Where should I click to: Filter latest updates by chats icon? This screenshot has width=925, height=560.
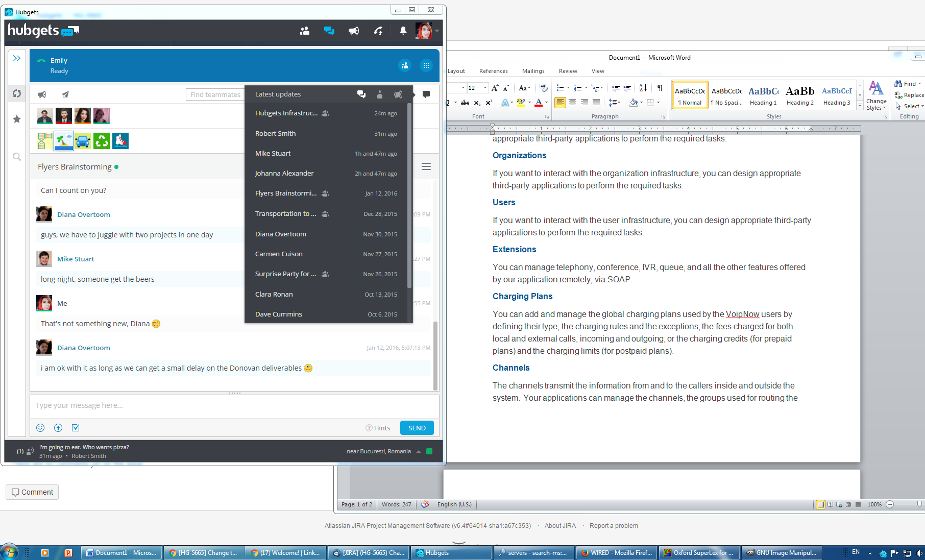click(x=361, y=94)
